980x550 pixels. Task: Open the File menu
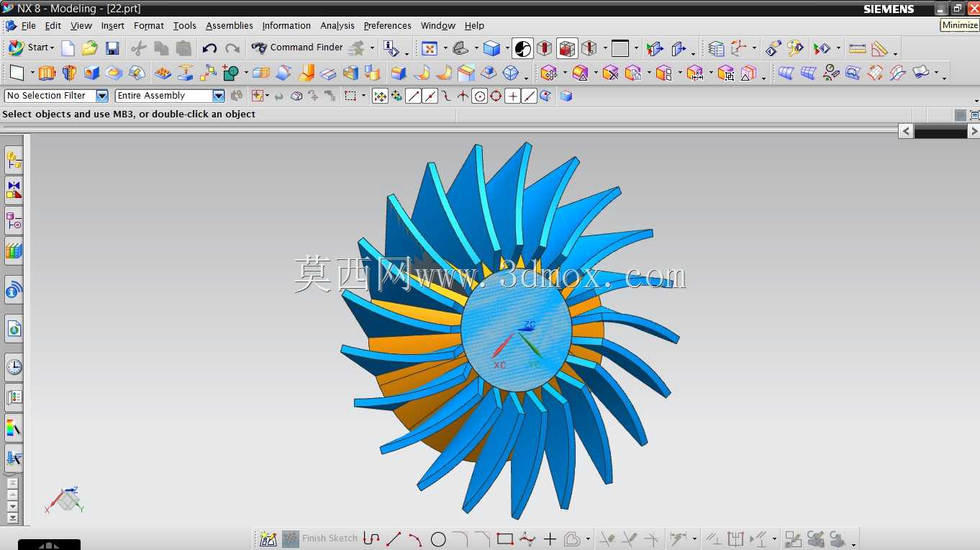click(x=29, y=25)
